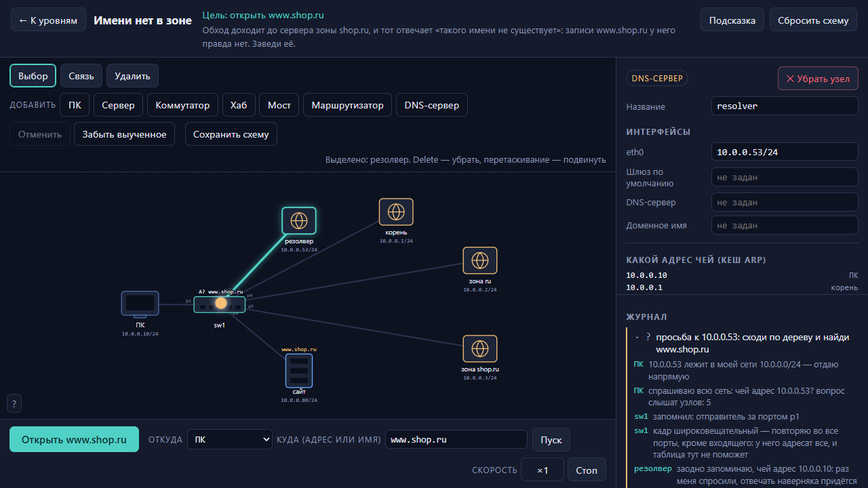Activate the Выбор selection mode
868x488 pixels.
coord(33,76)
